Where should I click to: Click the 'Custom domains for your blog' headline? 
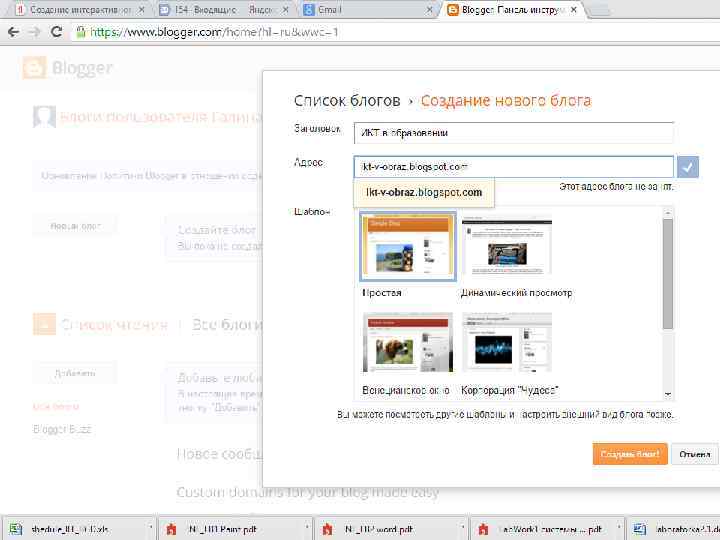coord(308,493)
